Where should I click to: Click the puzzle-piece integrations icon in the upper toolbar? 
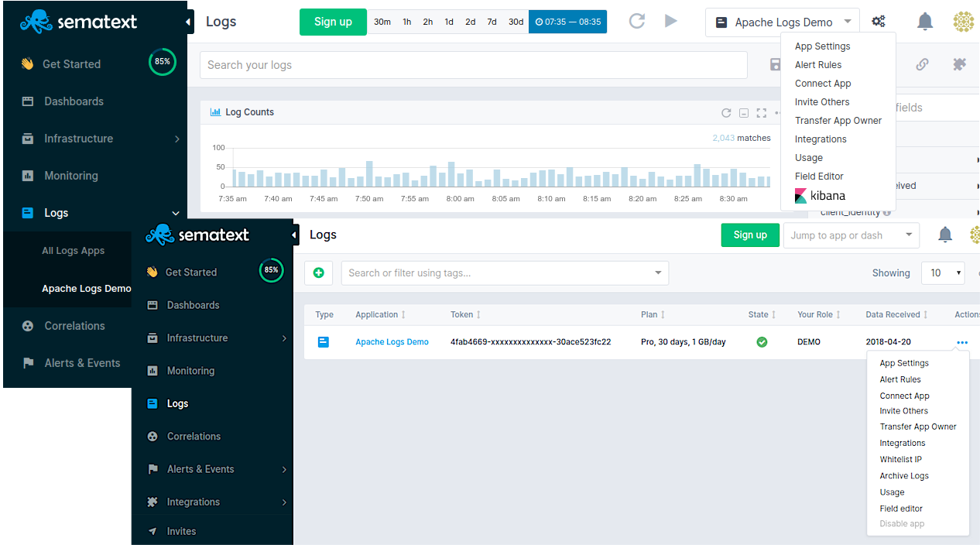[x=959, y=65]
